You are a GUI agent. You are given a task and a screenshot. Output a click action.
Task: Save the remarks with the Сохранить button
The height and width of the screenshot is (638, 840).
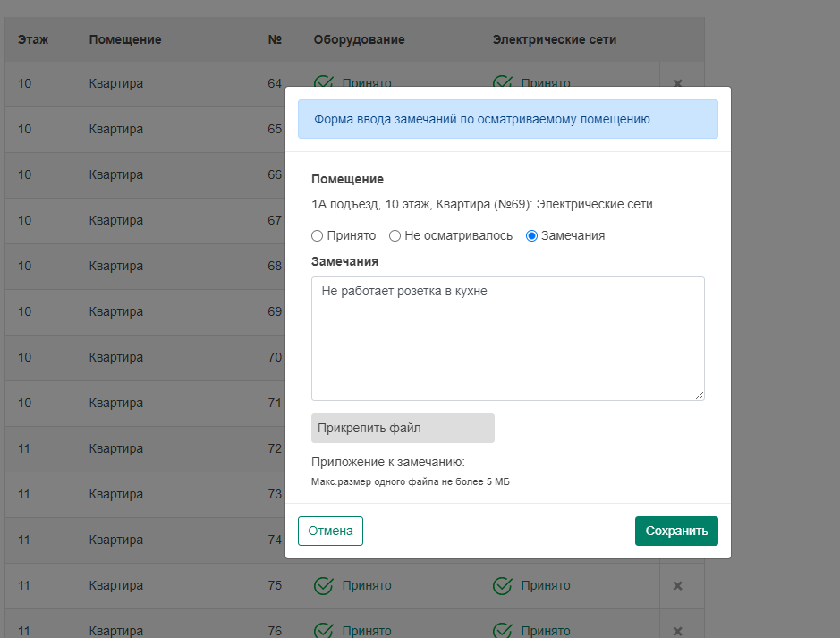click(676, 531)
